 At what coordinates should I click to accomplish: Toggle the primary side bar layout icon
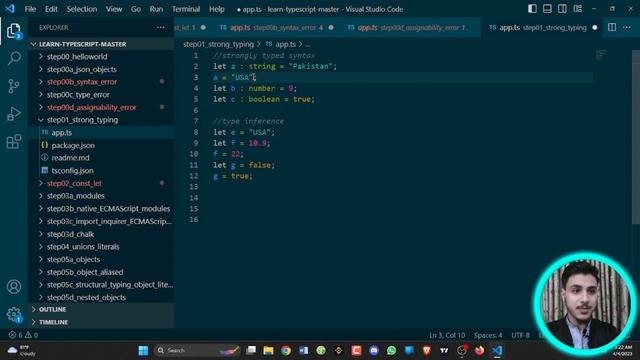(x=532, y=9)
